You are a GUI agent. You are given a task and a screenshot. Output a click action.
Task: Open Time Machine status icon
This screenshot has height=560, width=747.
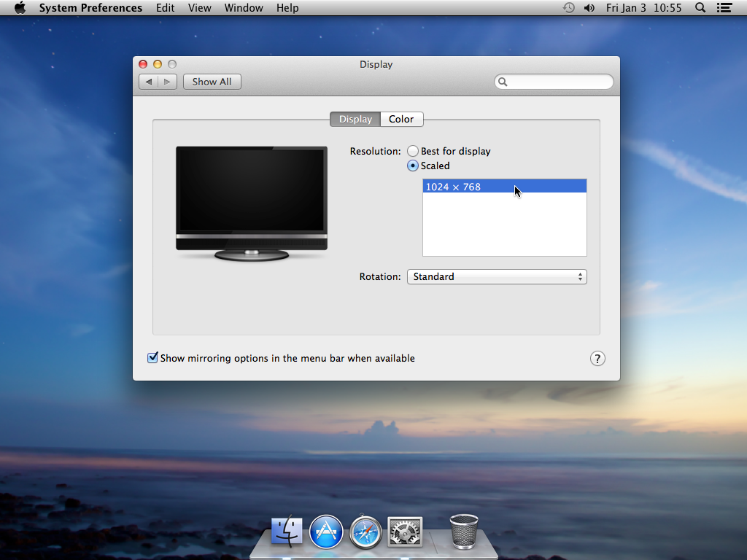[568, 7]
